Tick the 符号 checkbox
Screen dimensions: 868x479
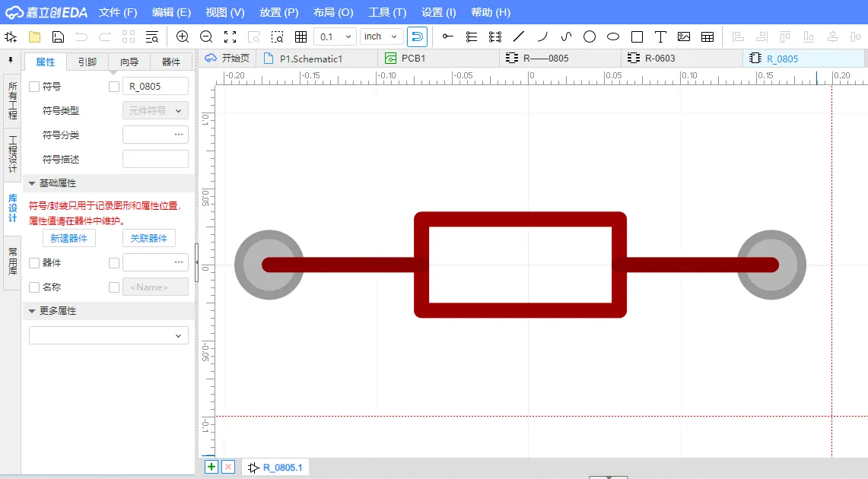click(34, 86)
